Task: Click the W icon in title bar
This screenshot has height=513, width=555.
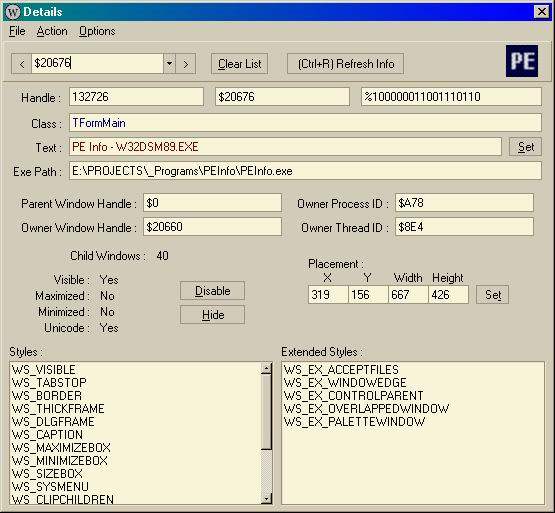Action: pos(13,12)
